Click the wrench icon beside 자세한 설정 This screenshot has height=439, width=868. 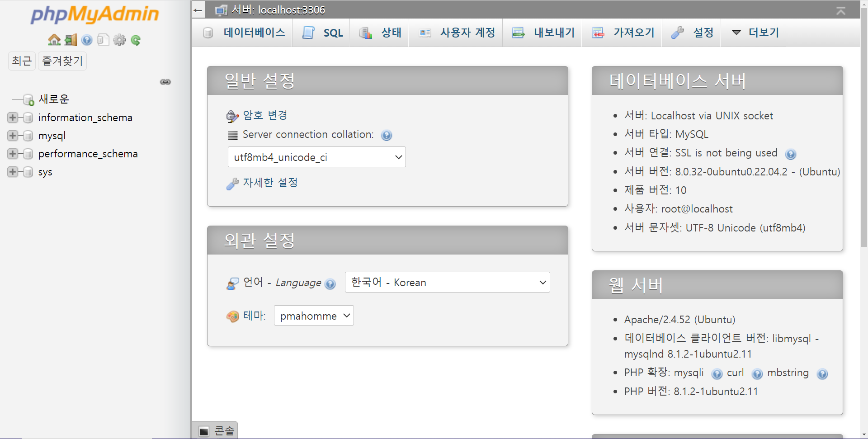click(232, 184)
